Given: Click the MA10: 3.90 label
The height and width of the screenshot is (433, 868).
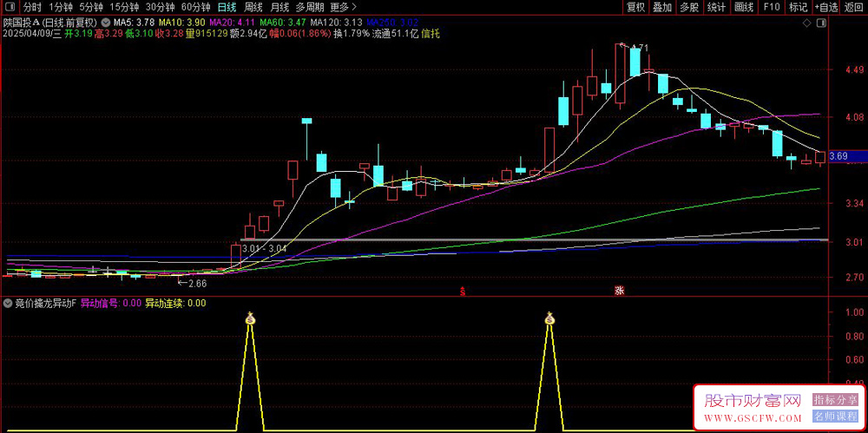Looking at the screenshot, I should pyautogui.click(x=181, y=23).
